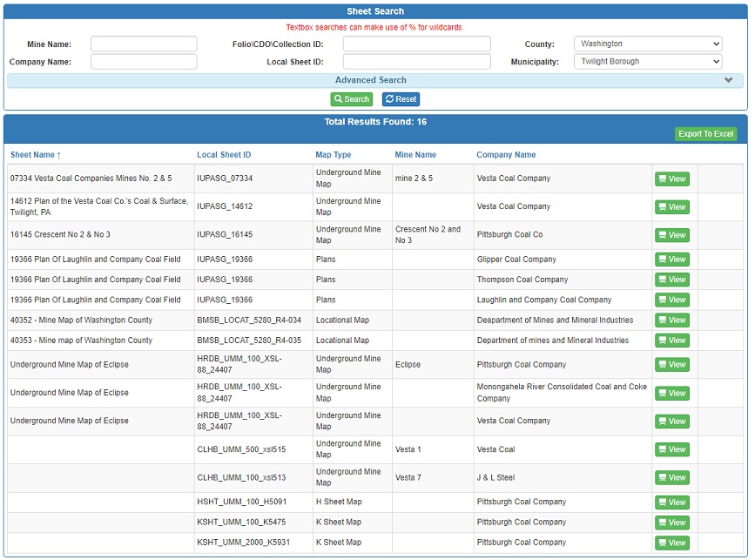The image size is (755, 560).
Task: Click the 'Pittsburgh Coal Co' company cell
Action: click(509, 234)
